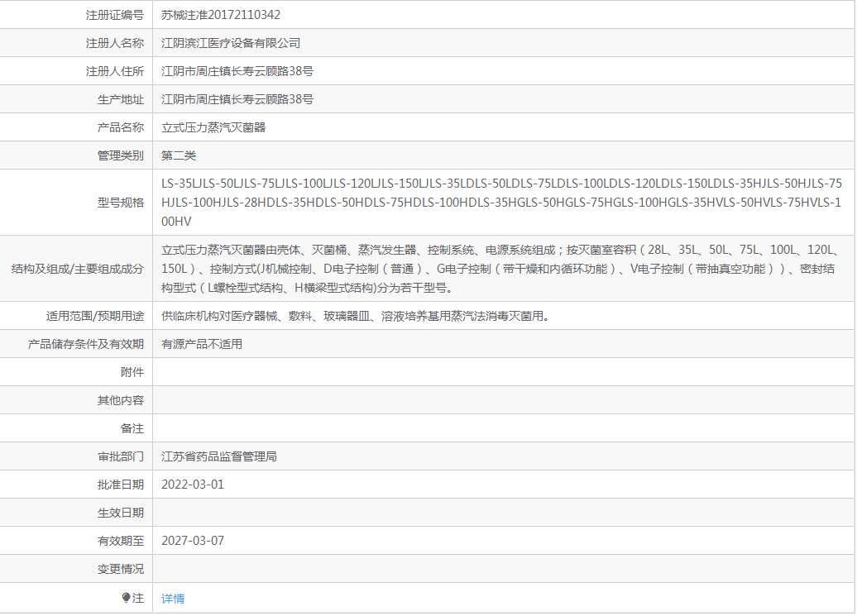Click the 生效日期 label
Viewport: 857px width, 616px height.
click(121, 513)
